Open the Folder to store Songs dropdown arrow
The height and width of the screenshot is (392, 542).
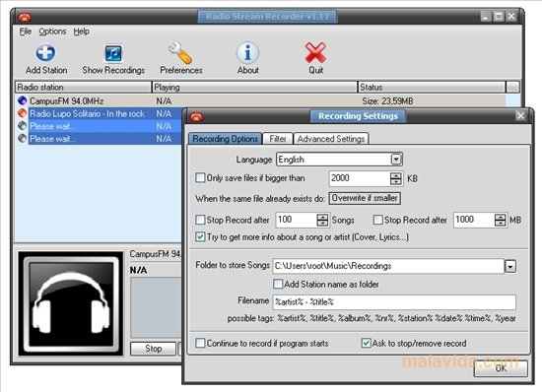(510, 266)
